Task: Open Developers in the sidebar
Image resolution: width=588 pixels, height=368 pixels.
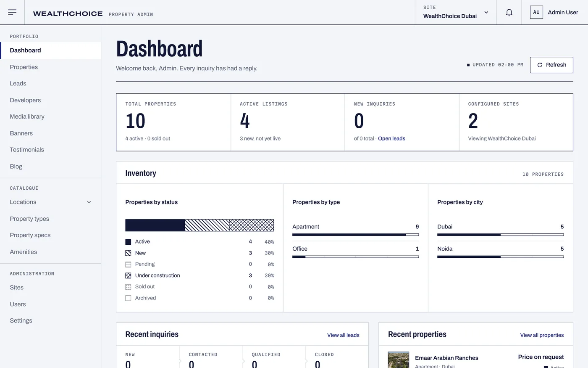Action: [50, 100]
